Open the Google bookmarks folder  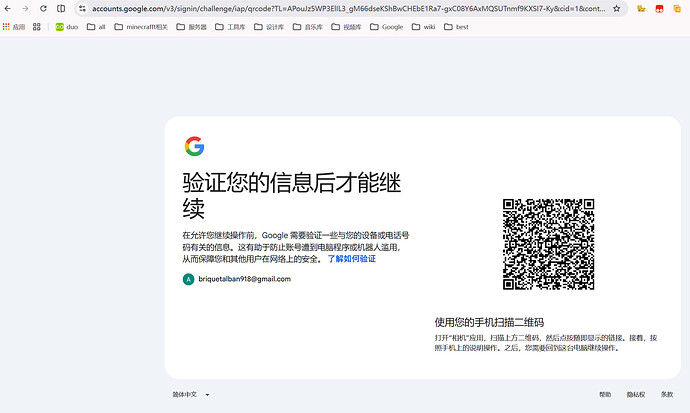pos(386,27)
